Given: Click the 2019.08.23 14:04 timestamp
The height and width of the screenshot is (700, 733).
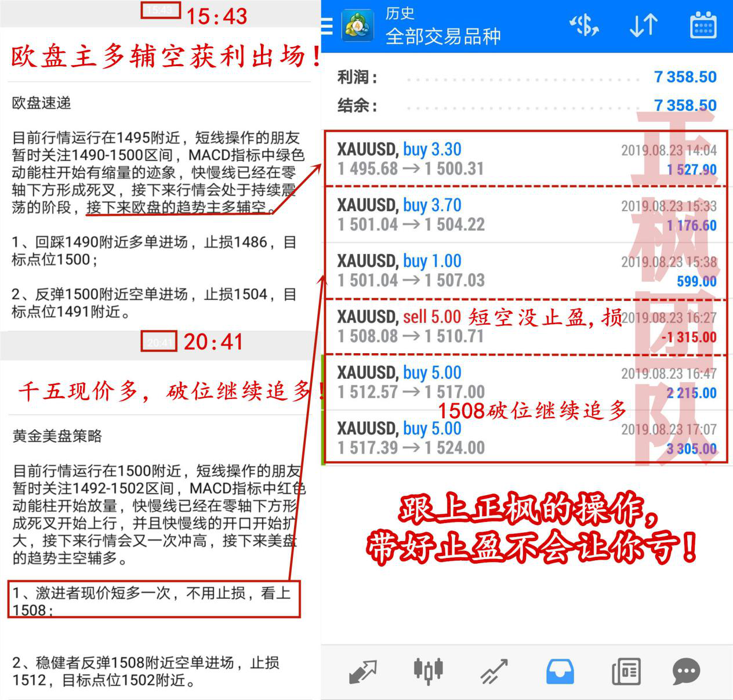Looking at the screenshot, I should coord(669,151).
